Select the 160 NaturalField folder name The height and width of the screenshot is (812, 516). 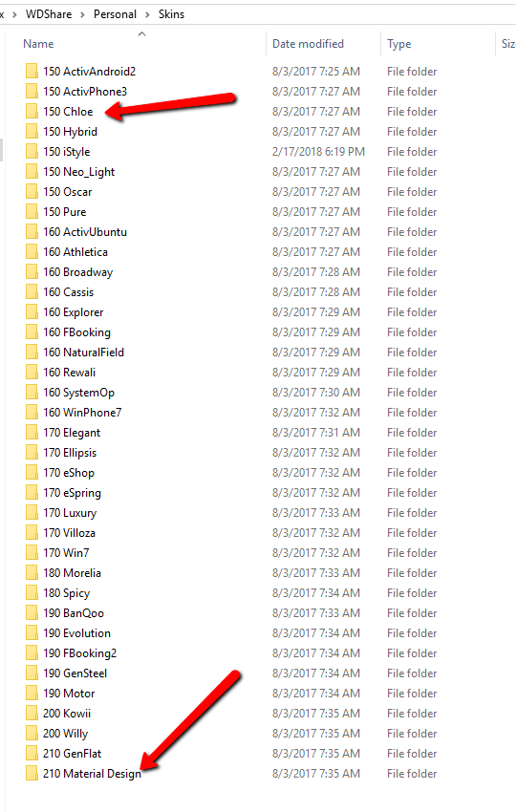pos(83,353)
